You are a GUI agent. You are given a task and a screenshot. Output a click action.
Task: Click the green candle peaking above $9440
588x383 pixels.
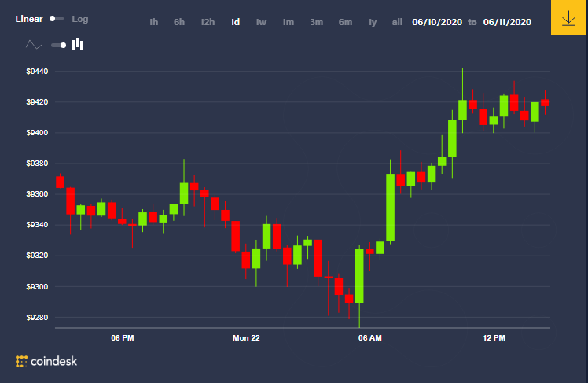pos(463,109)
